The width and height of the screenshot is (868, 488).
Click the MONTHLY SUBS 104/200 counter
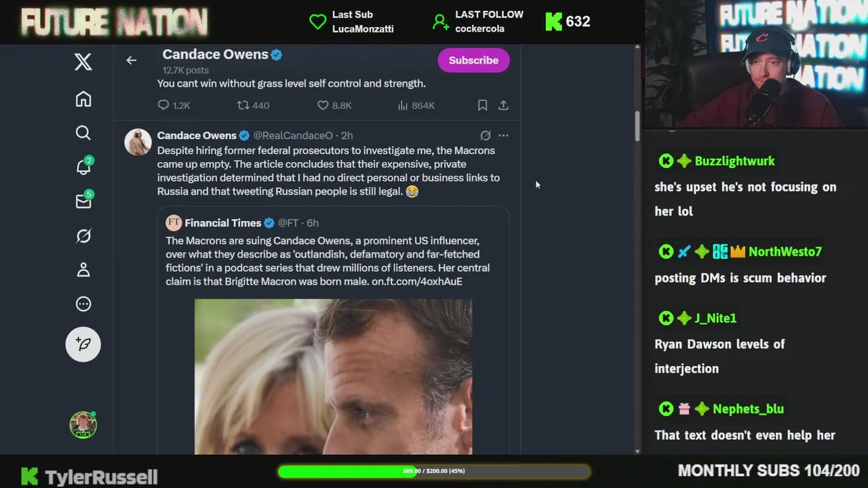769,470
